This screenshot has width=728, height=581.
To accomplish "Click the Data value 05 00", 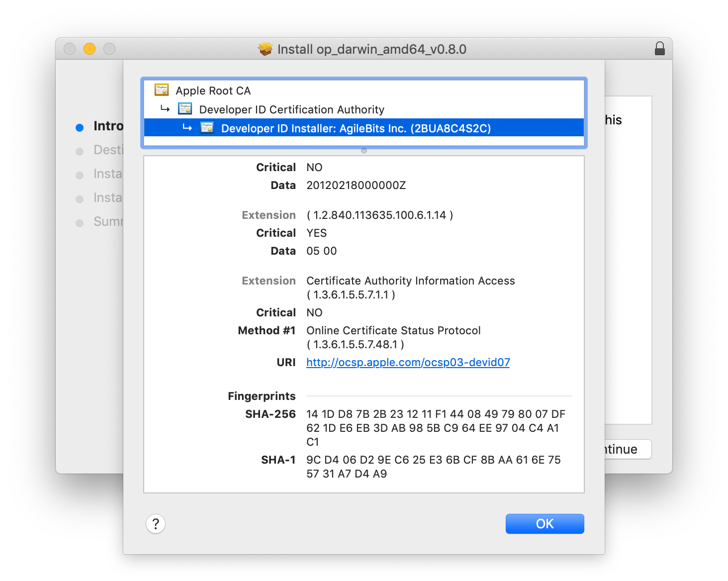I will click(321, 251).
